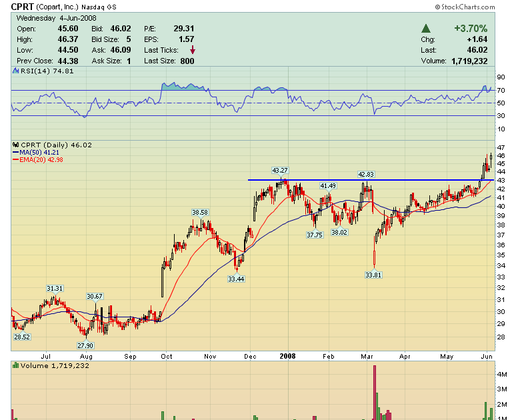The image size is (520, 420).
Task: Click the EPS value 1.57
Action: click(187, 39)
